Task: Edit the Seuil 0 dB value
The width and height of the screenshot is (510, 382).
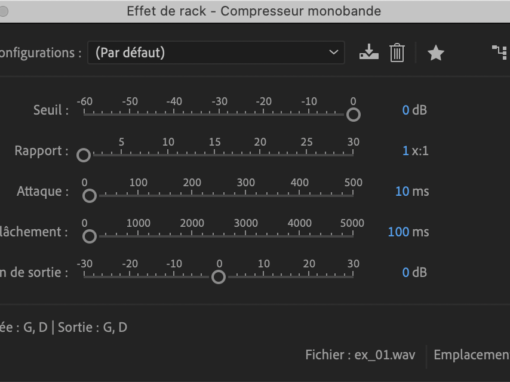Action: tap(406, 110)
